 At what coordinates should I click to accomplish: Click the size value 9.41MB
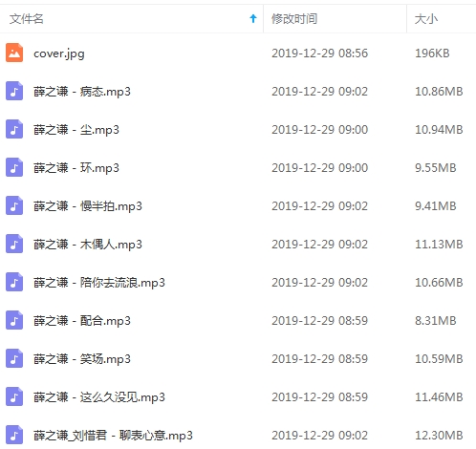436,206
